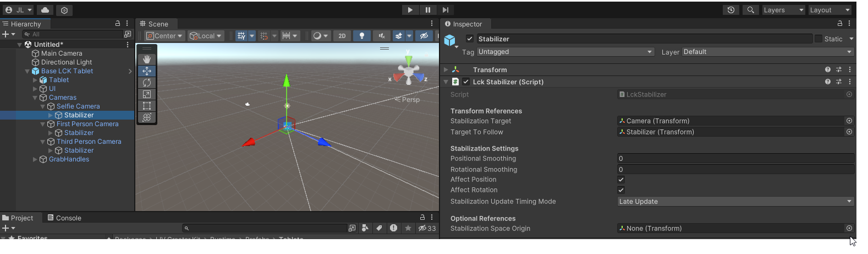Select the Hierarchy tab
The image size is (868, 254).
pyautogui.click(x=22, y=24)
